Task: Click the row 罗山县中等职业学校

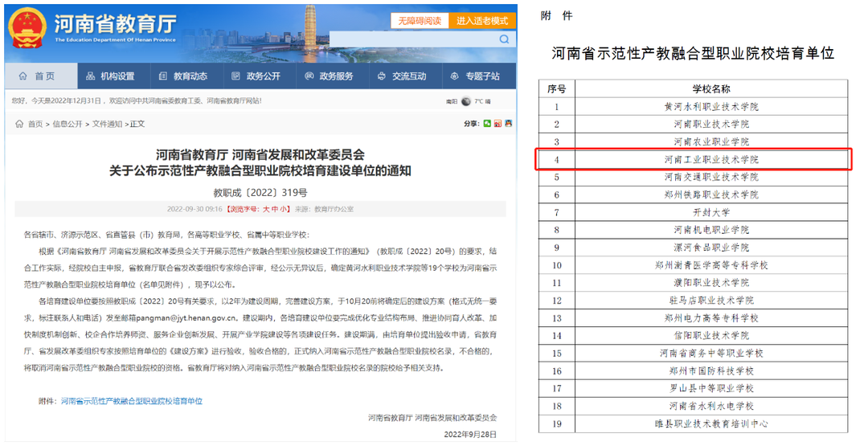Action: pyautogui.click(x=693, y=388)
